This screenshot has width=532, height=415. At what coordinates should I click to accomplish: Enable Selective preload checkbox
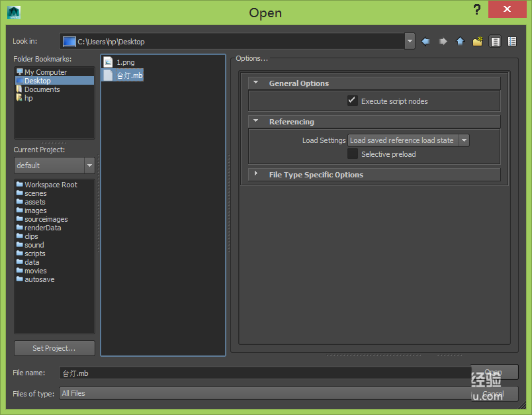click(x=352, y=154)
